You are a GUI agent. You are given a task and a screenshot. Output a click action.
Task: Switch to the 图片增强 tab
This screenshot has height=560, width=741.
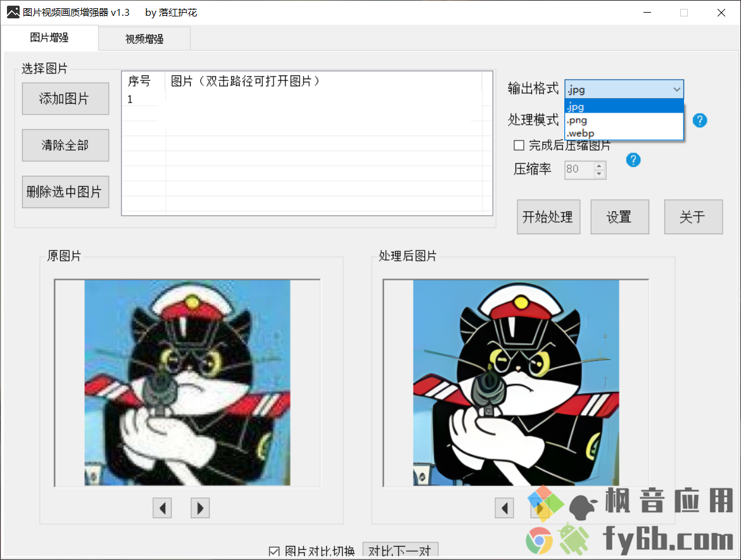tap(49, 38)
